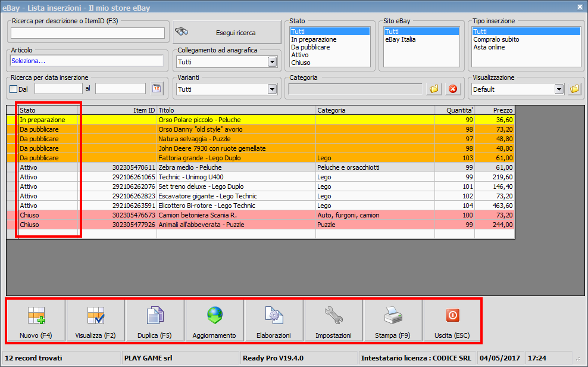
Task: Click the Seleziona... Articolo link
Action: (x=28, y=61)
